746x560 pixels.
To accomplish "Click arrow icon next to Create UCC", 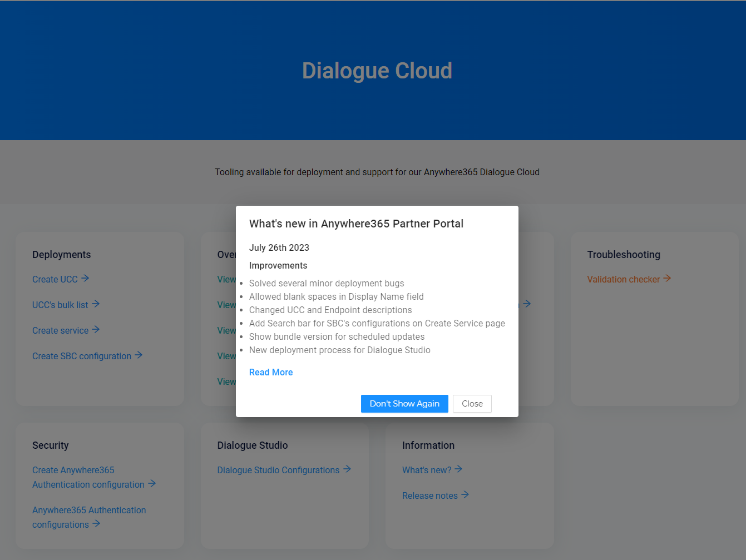I will tap(85, 279).
